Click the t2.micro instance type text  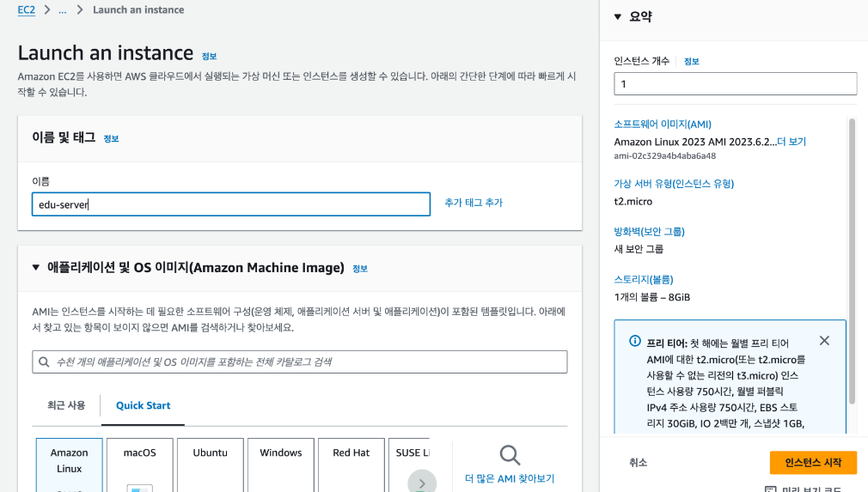[x=633, y=201]
